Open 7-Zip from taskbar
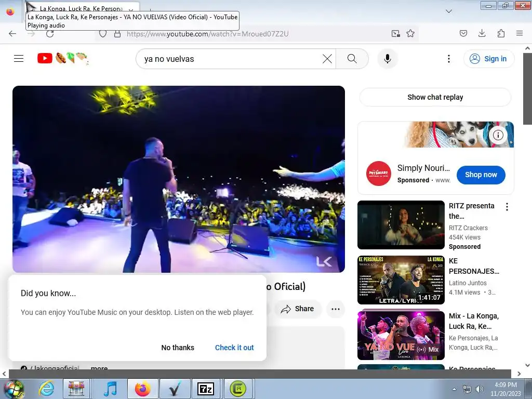This screenshot has height=399, width=532. pos(206,389)
